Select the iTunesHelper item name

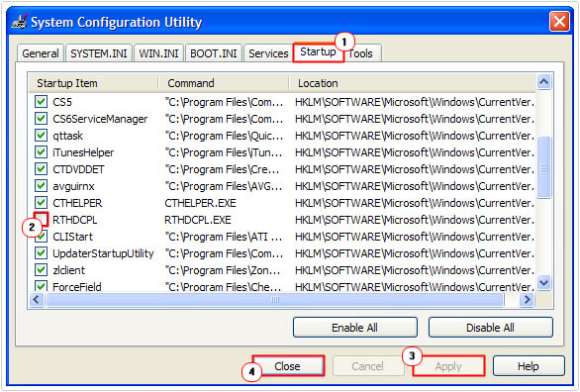pyautogui.click(x=83, y=152)
